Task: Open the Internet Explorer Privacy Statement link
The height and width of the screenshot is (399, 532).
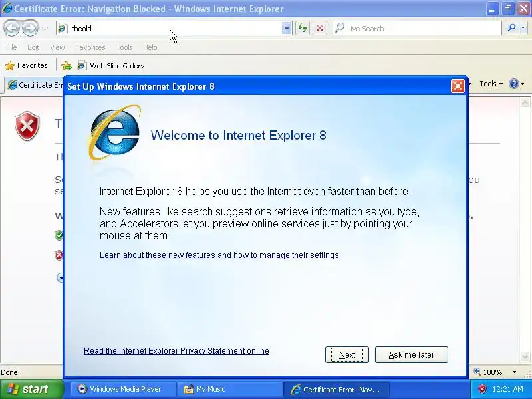Action: pos(176,351)
